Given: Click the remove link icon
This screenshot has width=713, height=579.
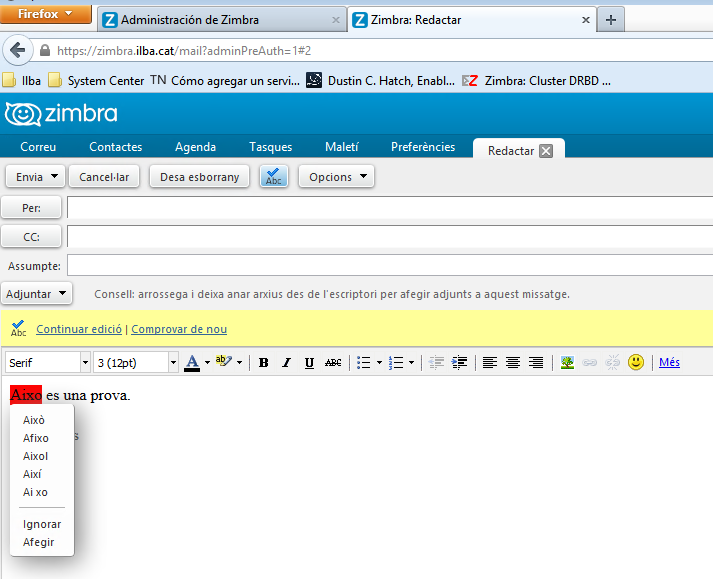Looking at the screenshot, I should [x=613, y=363].
